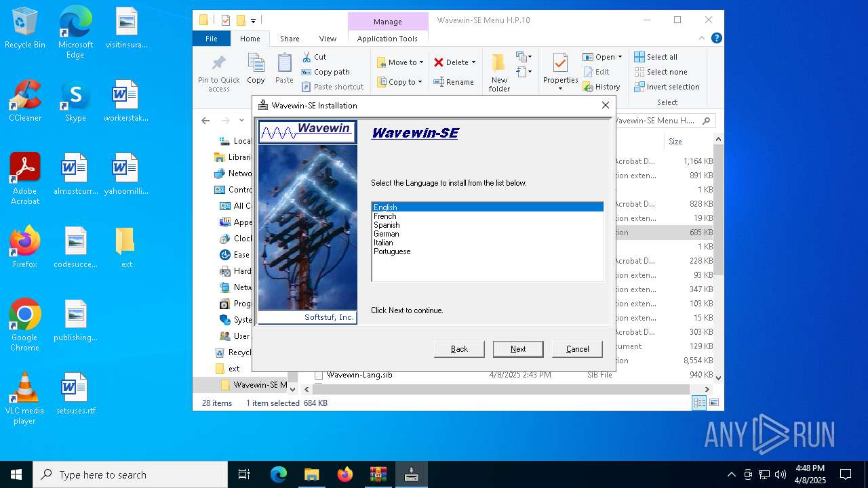Viewport: 868px width, 488px height.
Task: Open the Application Tools tab
Action: tap(387, 39)
